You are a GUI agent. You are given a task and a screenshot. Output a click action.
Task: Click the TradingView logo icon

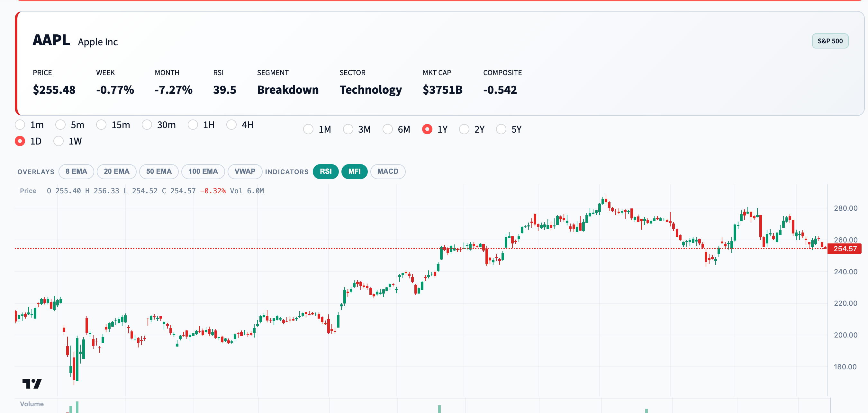(x=32, y=383)
